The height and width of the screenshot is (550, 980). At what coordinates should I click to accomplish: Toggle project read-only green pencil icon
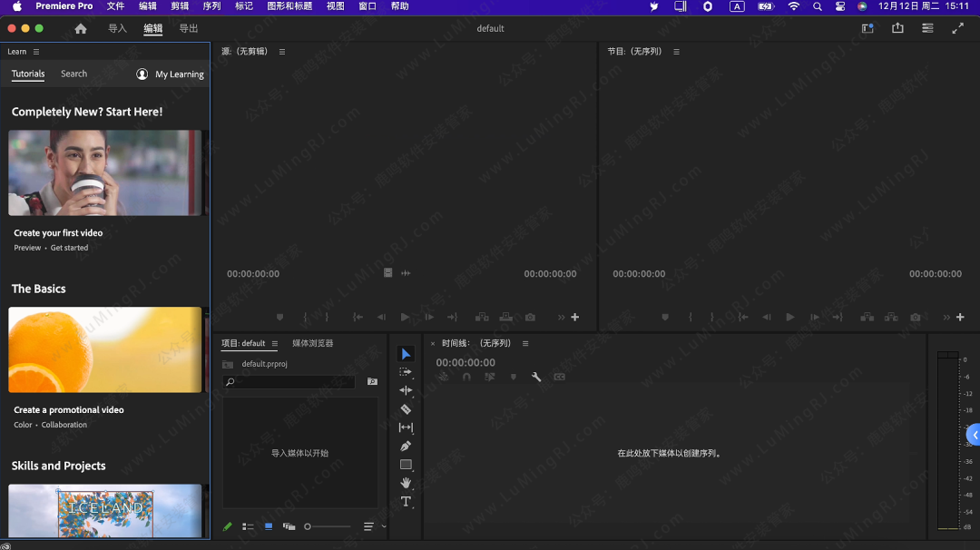[x=228, y=526]
